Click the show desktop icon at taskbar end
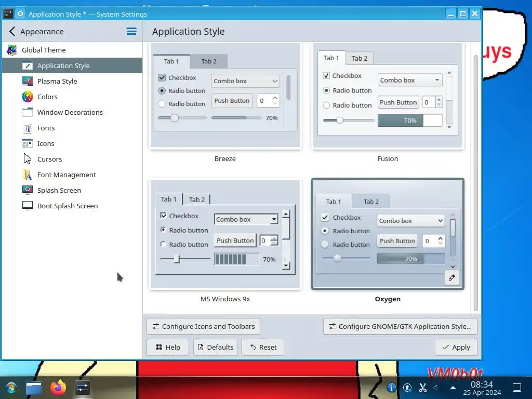 pos(517,388)
